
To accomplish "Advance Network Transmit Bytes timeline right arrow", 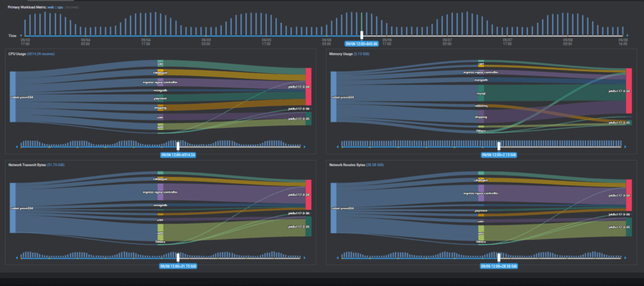I will pyautogui.click(x=306, y=258).
